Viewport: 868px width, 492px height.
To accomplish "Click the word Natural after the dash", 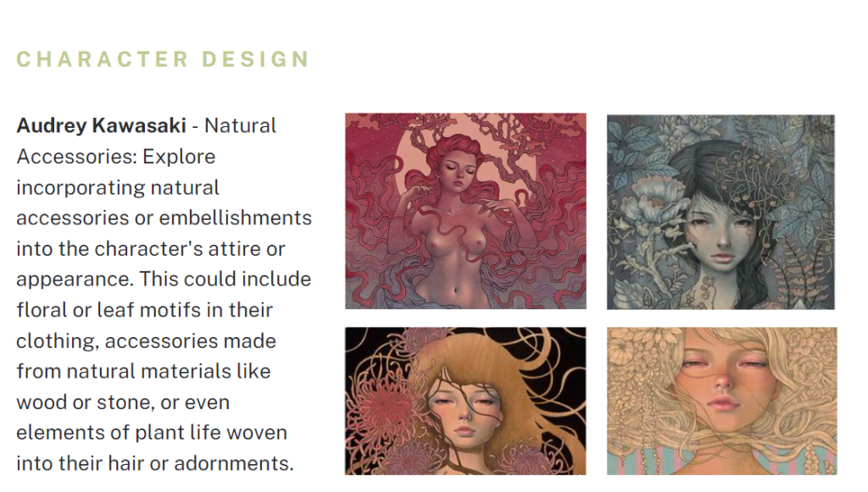I will tap(240, 125).
